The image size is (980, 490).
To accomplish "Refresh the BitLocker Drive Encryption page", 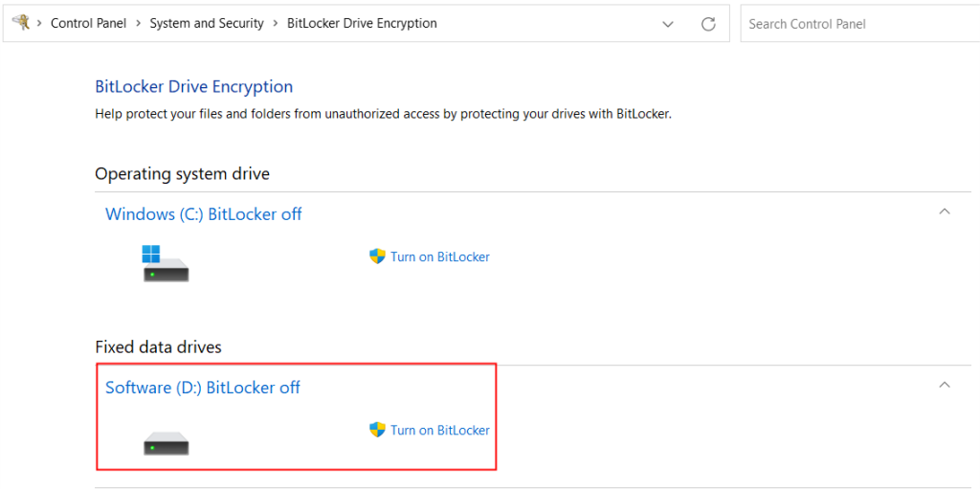I will click(708, 24).
